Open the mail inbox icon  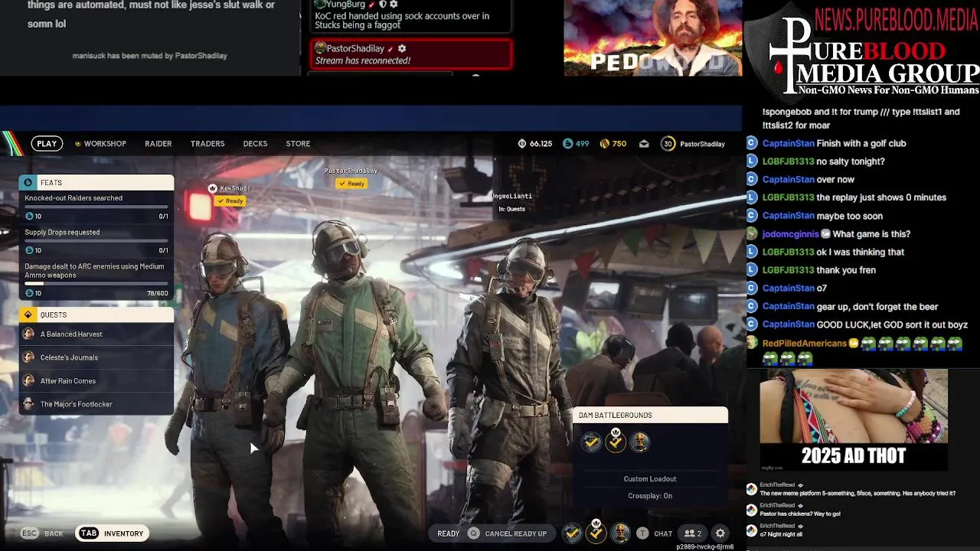pos(644,143)
